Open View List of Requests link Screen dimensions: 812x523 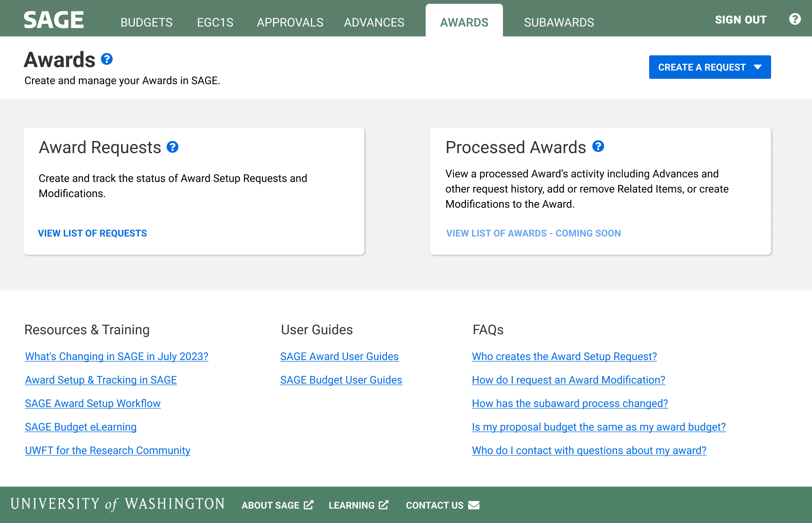click(x=92, y=233)
